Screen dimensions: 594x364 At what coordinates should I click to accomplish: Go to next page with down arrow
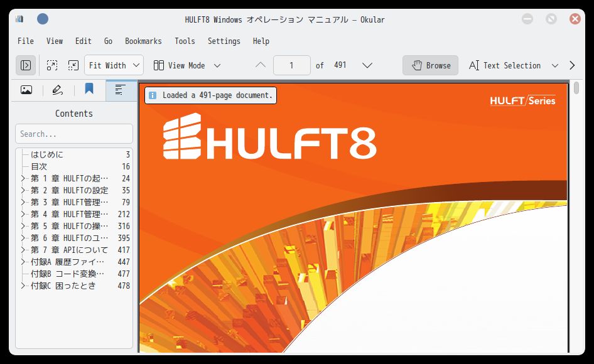(x=367, y=65)
